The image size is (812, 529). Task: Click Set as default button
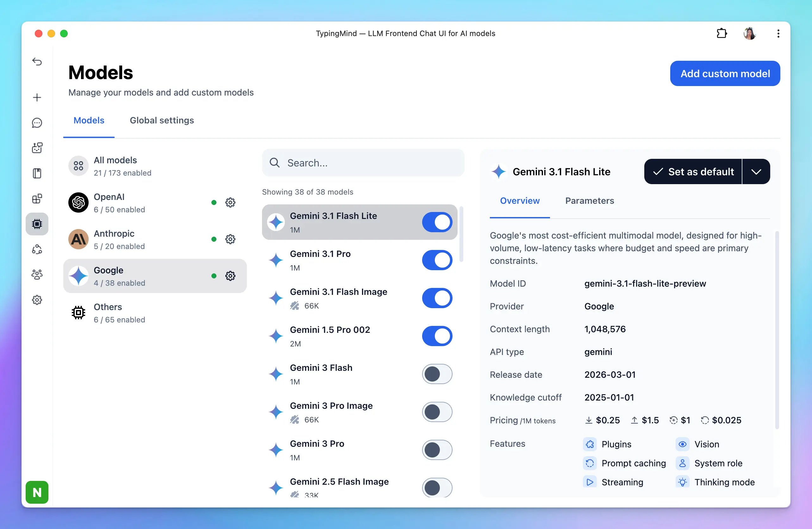click(693, 171)
